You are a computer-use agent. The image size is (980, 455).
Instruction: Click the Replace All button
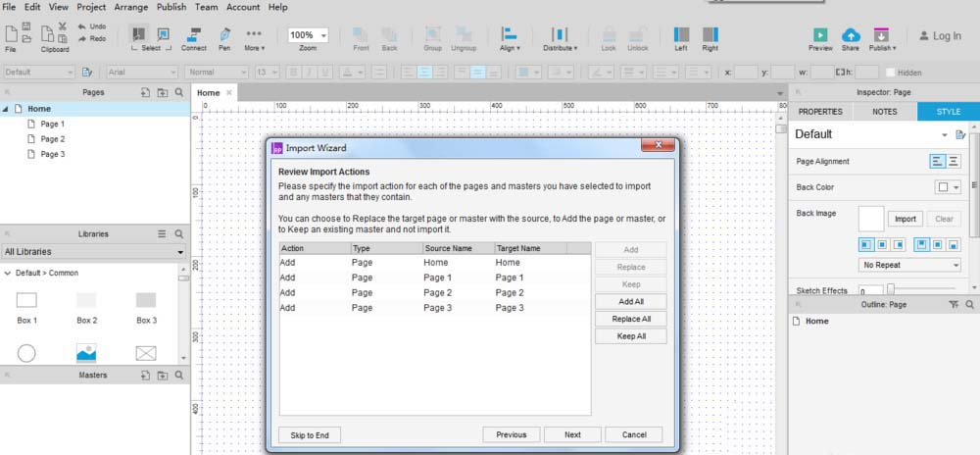[x=631, y=319]
